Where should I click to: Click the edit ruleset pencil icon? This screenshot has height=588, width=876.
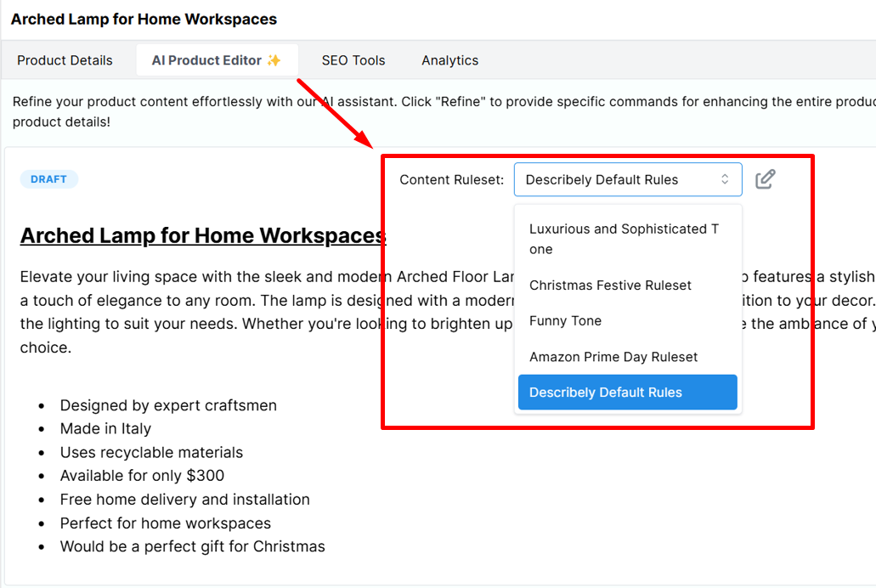[766, 179]
